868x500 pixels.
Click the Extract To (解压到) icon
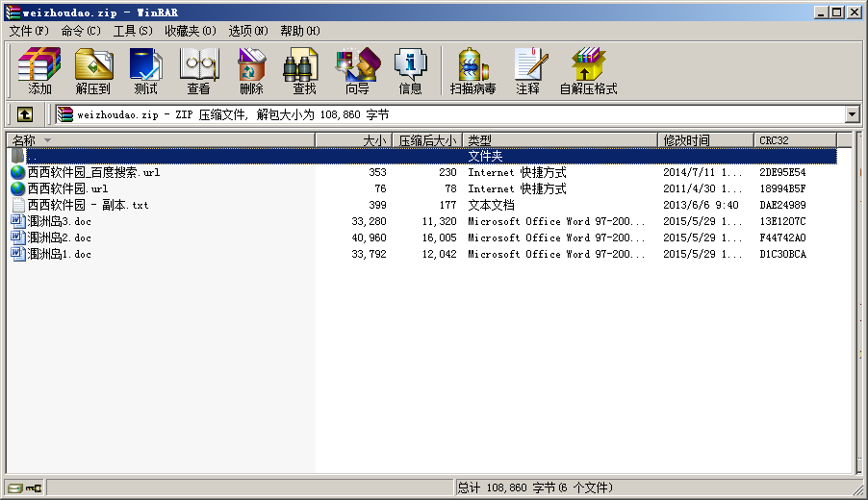[93, 71]
